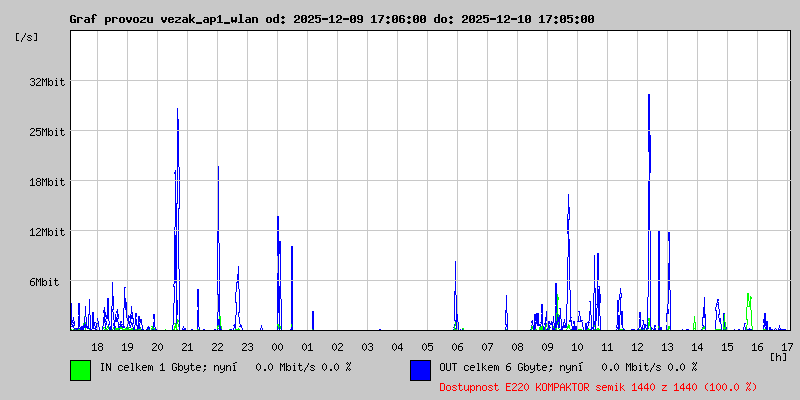Viewport: 800px width, 400px height.
Task: Click the 6Mbit y-axis label
Action: coord(46,282)
